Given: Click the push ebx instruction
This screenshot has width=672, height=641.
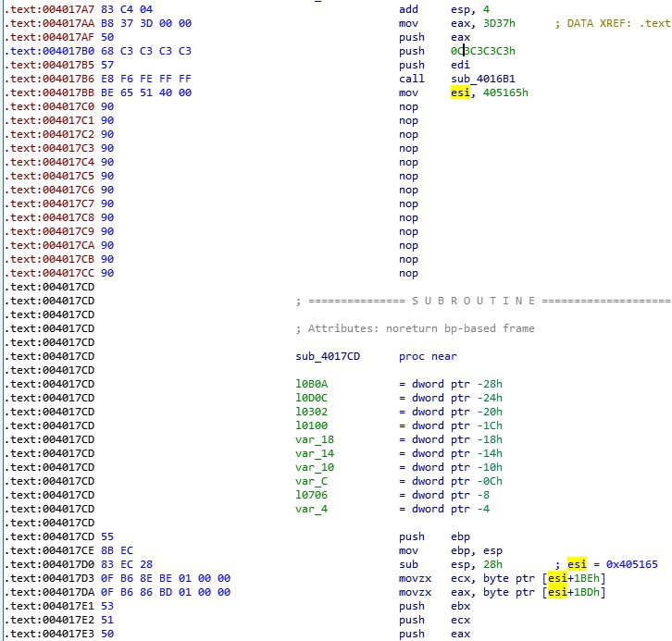Looking at the screenshot, I should click(434, 606).
